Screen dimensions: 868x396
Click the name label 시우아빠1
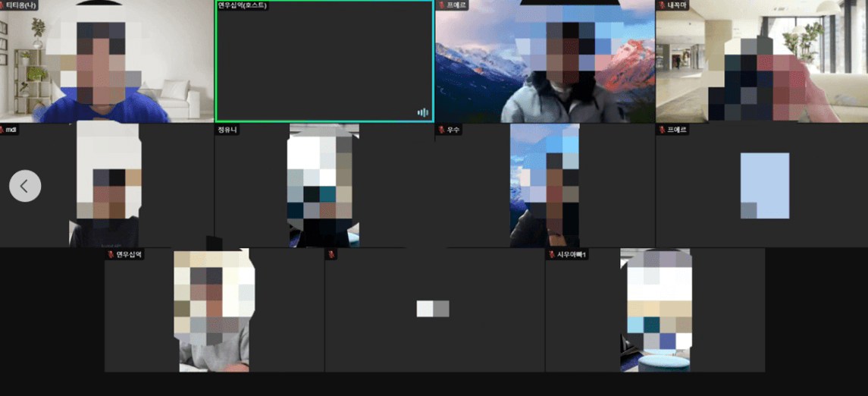pos(570,254)
